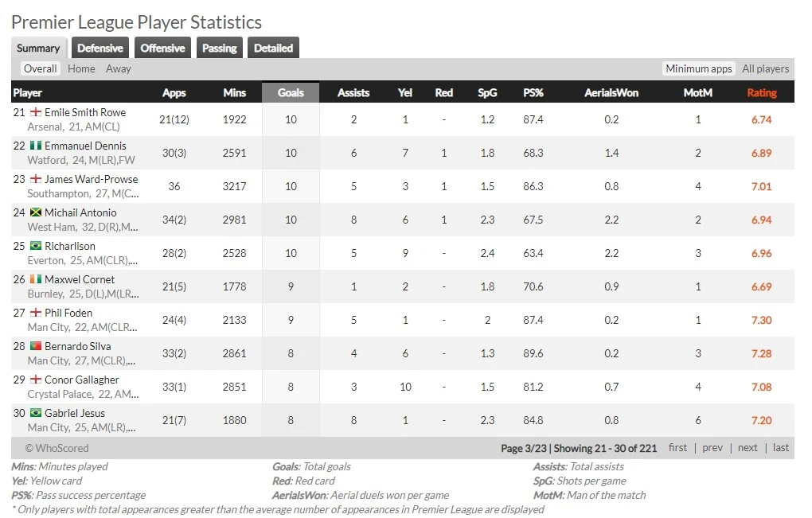Sort table by Goals column header
This screenshot has width=812, height=518.
click(x=291, y=93)
